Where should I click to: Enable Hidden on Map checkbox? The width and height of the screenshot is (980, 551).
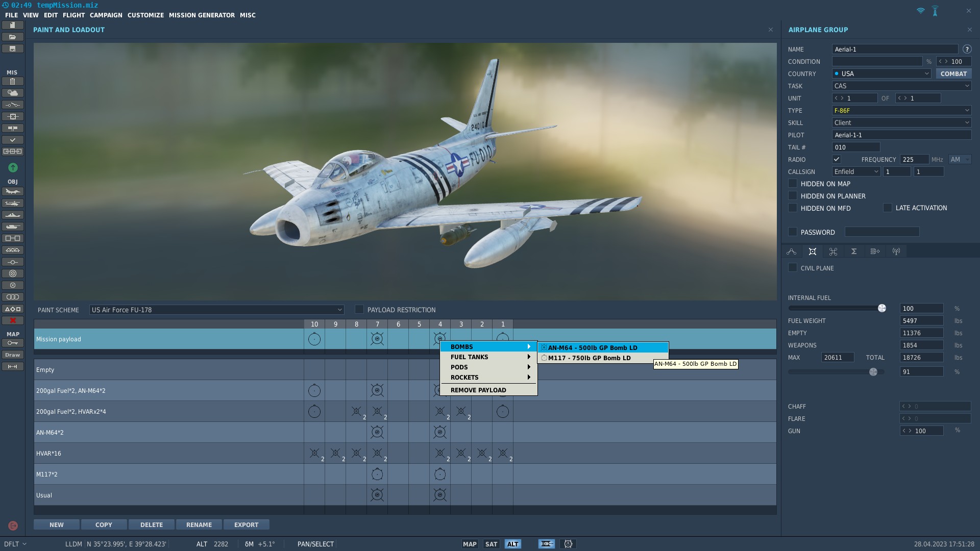[793, 184]
